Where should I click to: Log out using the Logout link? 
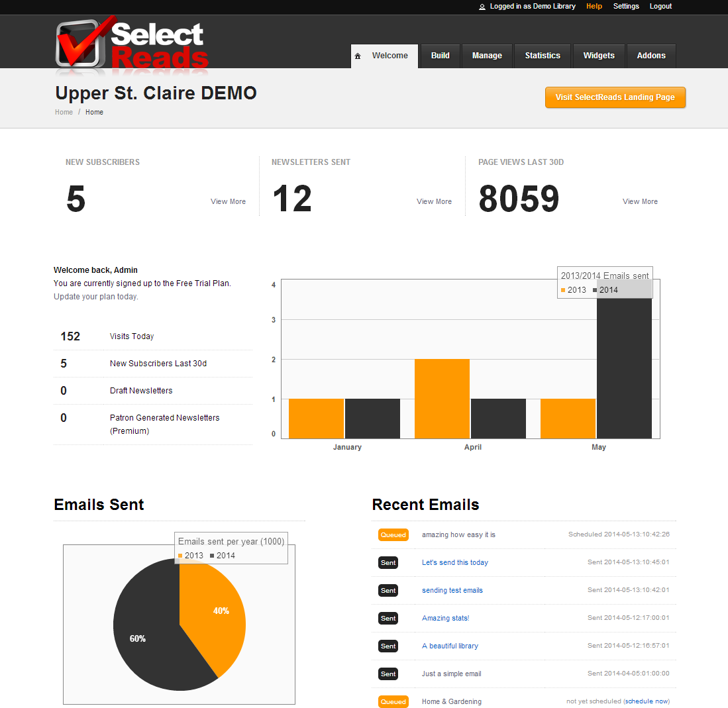pyautogui.click(x=660, y=6)
